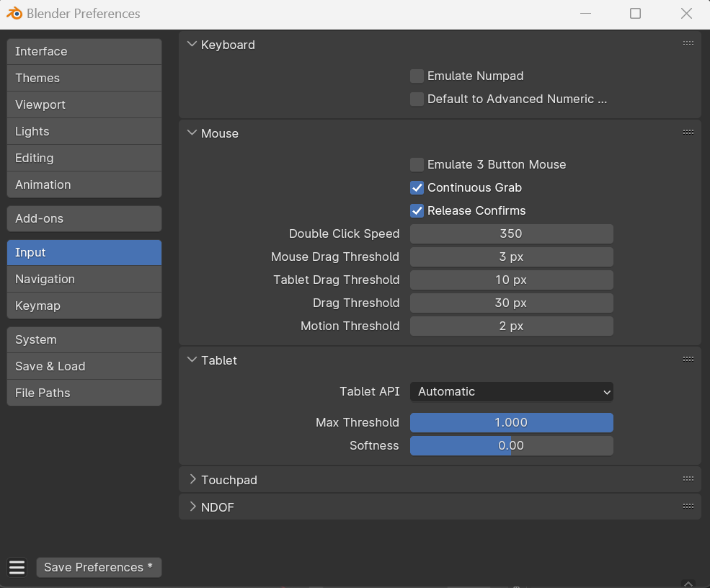Toggle Default to Advanced Numeric input checkbox
This screenshot has width=710, height=588.
point(417,99)
